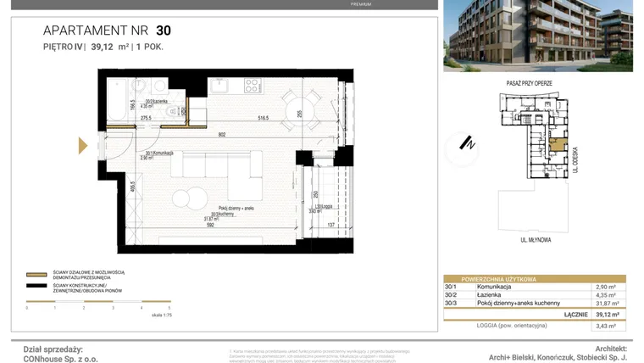Screen dimensions: 644x363
Task: Click the '592' dimension on the plan
Action: pos(210,225)
